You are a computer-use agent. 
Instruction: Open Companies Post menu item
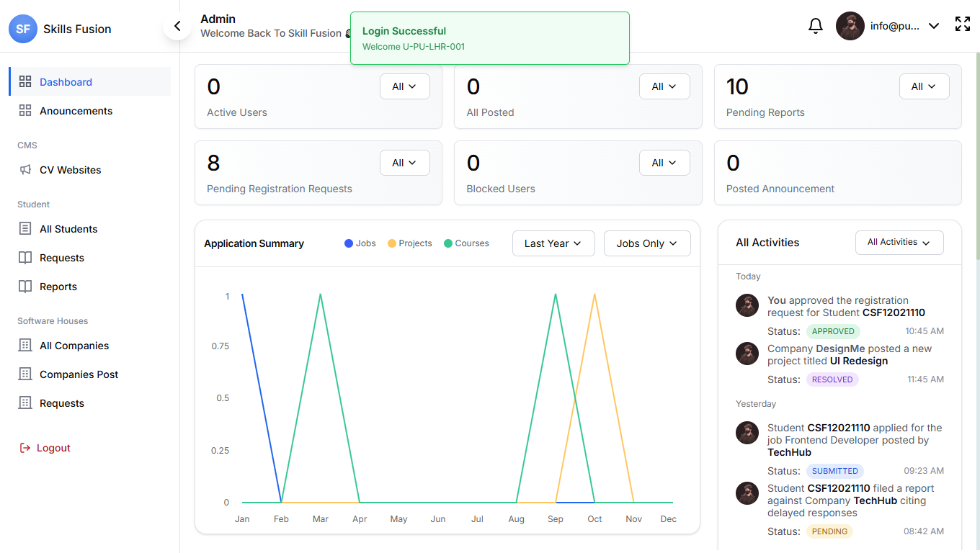pos(79,374)
